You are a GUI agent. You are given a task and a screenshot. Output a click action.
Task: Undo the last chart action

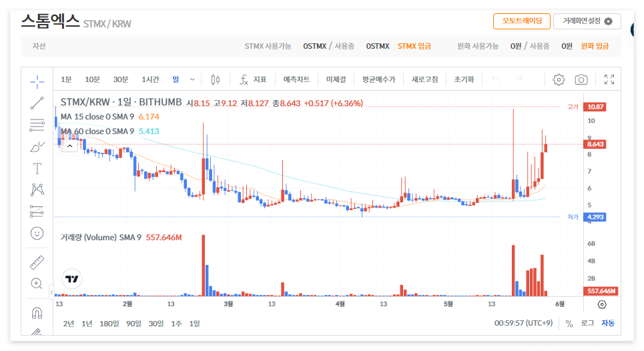496,79
